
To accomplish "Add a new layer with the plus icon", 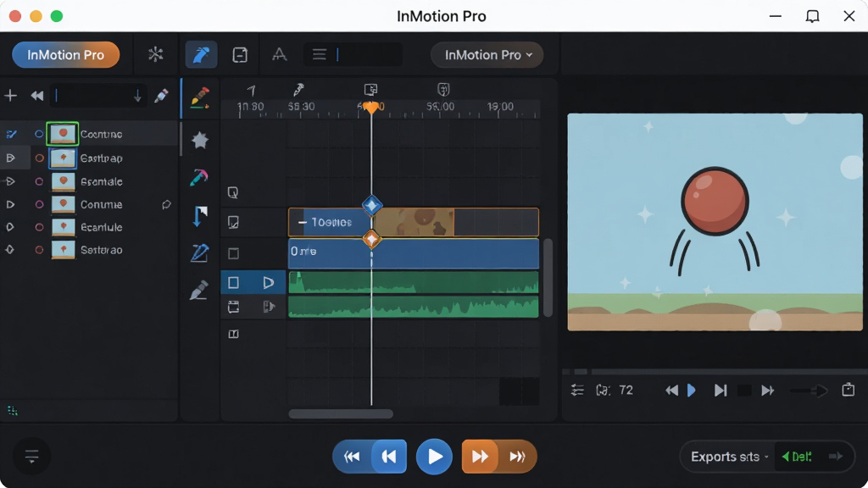I will (10, 96).
